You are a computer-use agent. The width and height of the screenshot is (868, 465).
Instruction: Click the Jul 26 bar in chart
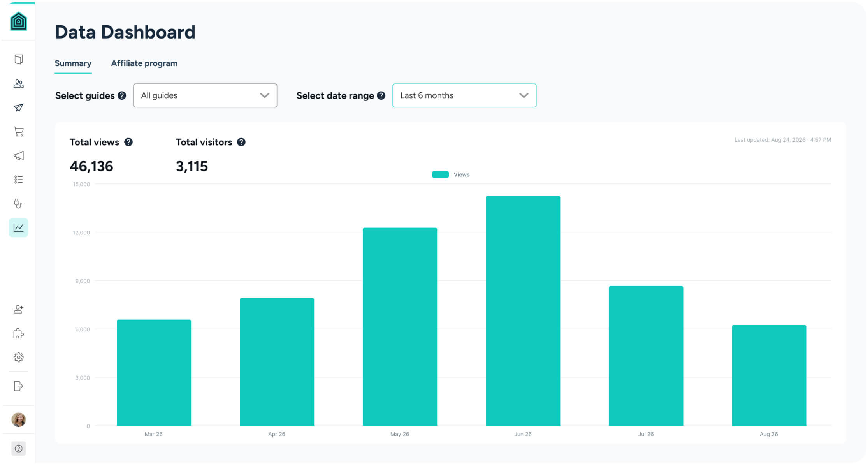pos(646,356)
